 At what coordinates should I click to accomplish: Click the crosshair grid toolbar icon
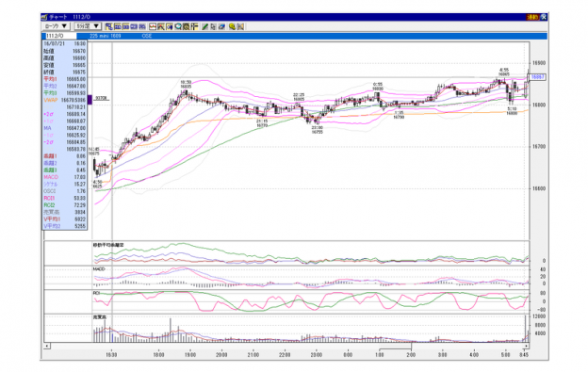tap(194, 26)
